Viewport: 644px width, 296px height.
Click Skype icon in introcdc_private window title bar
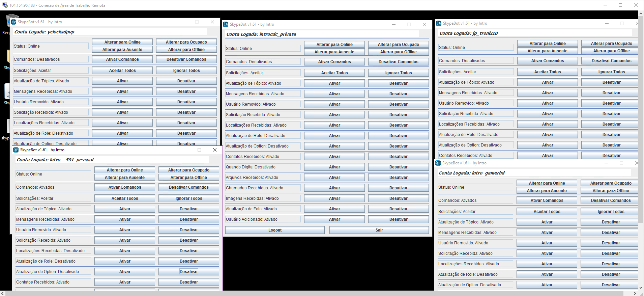[x=226, y=24]
